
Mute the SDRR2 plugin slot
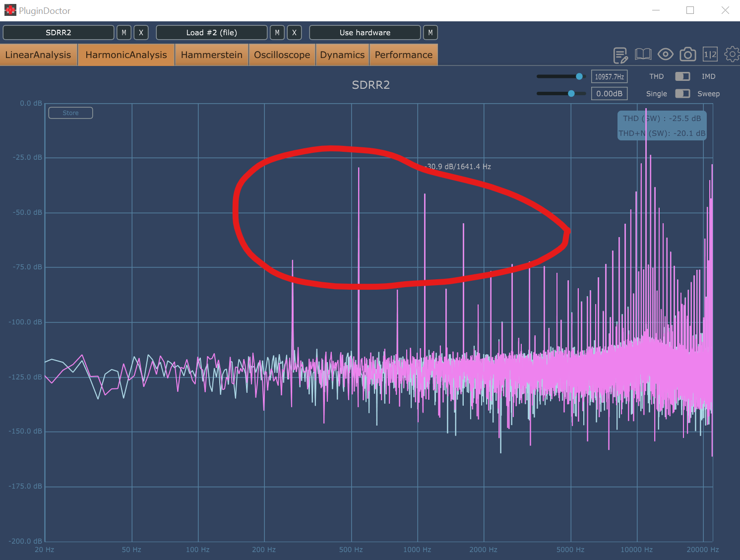pyautogui.click(x=124, y=33)
